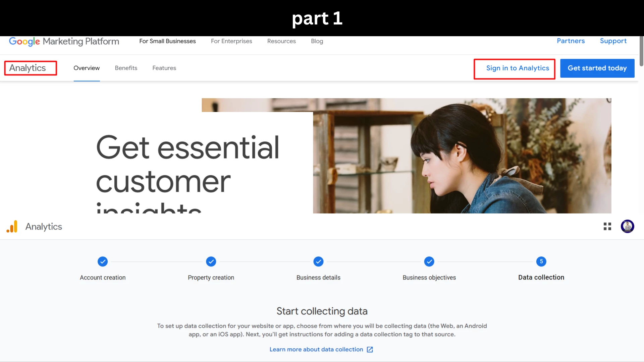Switch to the Benefits tab

click(x=126, y=68)
